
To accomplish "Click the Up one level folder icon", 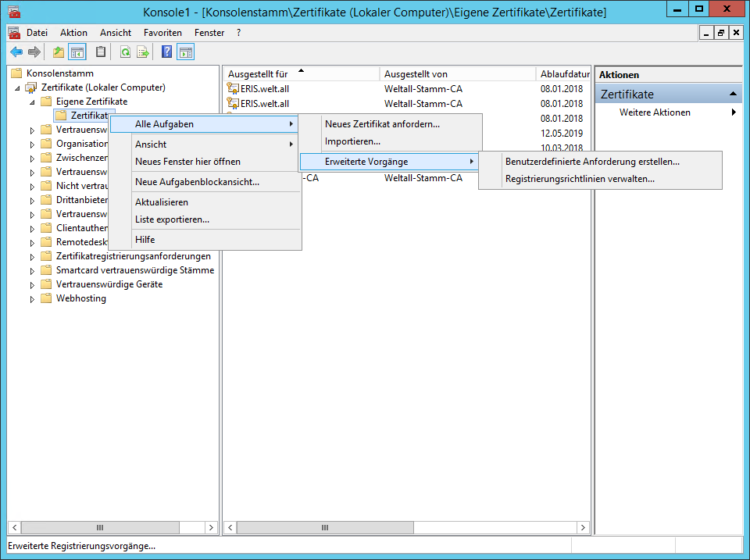I will pyautogui.click(x=59, y=52).
